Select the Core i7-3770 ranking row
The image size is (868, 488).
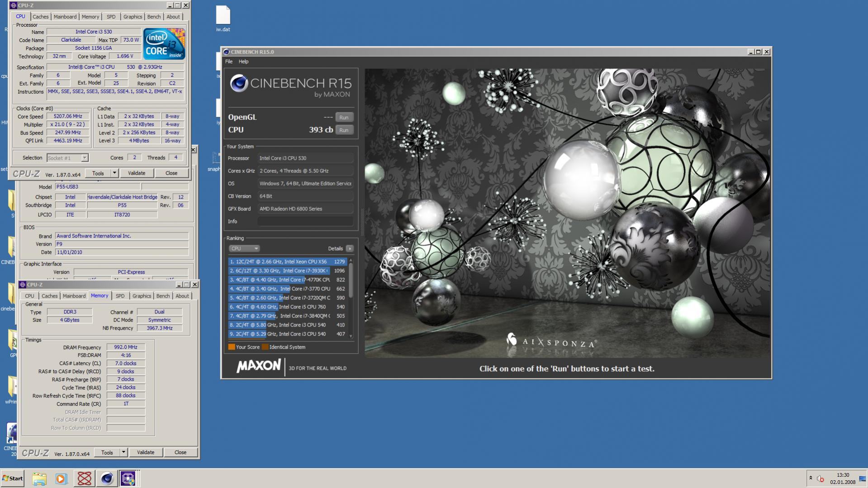pos(288,289)
